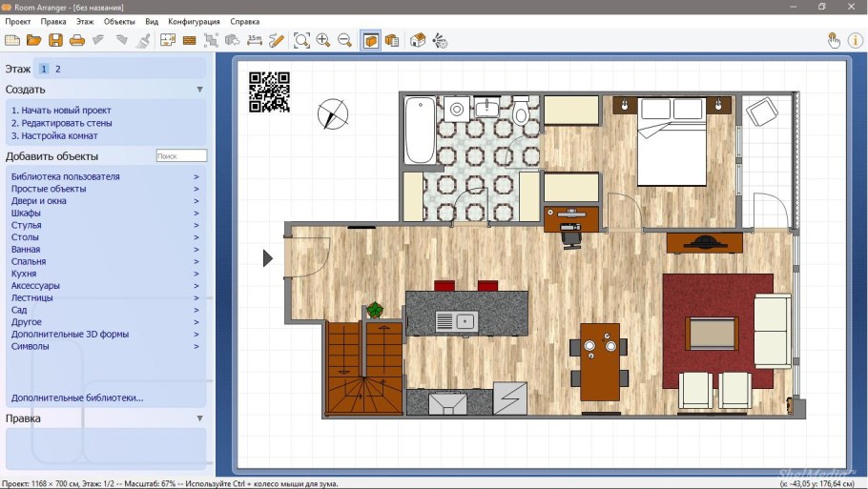The height and width of the screenshot is (489, 868).
Task: Open the 3D house view icon
Action: coord(418,40)
